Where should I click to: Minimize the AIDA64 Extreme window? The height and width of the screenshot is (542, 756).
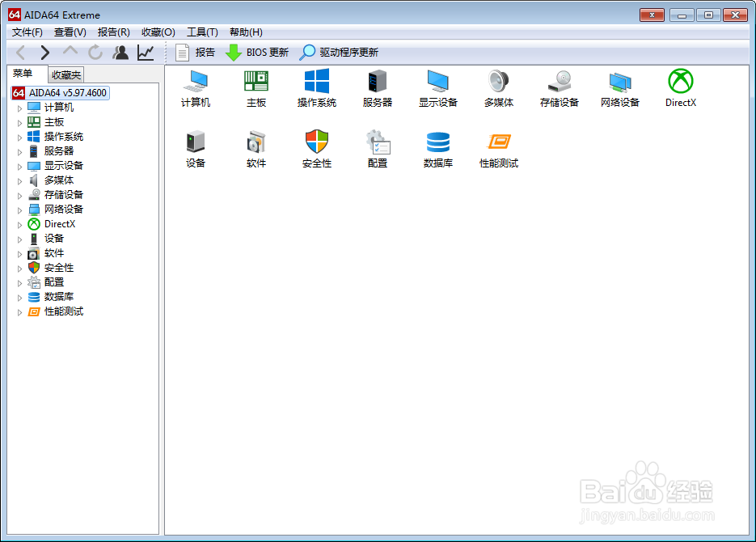(682, 15)
